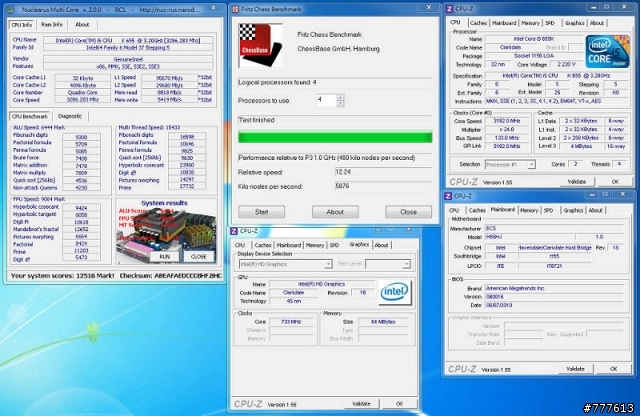Click the top CPU-Z window title icon
Image resolution: width=640 pixels, height=416 pixels.
click(x=449, y=9)
